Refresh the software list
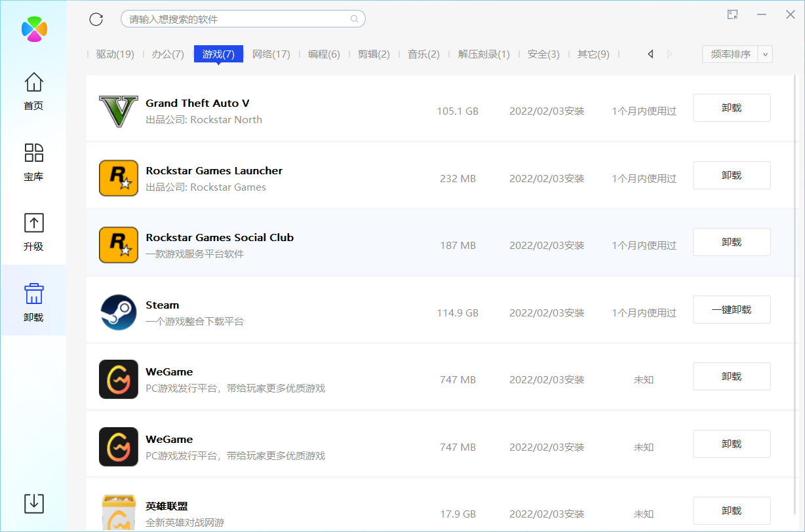The height and width of the screenshot is (532, 805). pyautogui.click(x=96, y=19)
